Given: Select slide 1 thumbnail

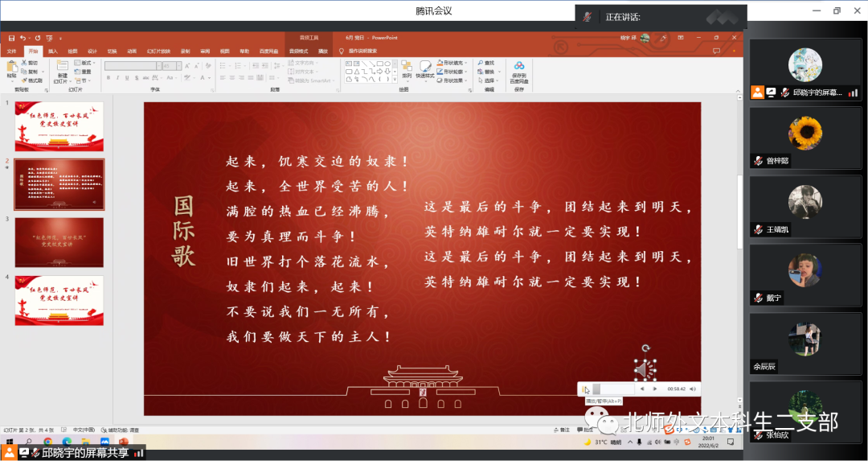Looking at the screenshot, I should point(59,126).
